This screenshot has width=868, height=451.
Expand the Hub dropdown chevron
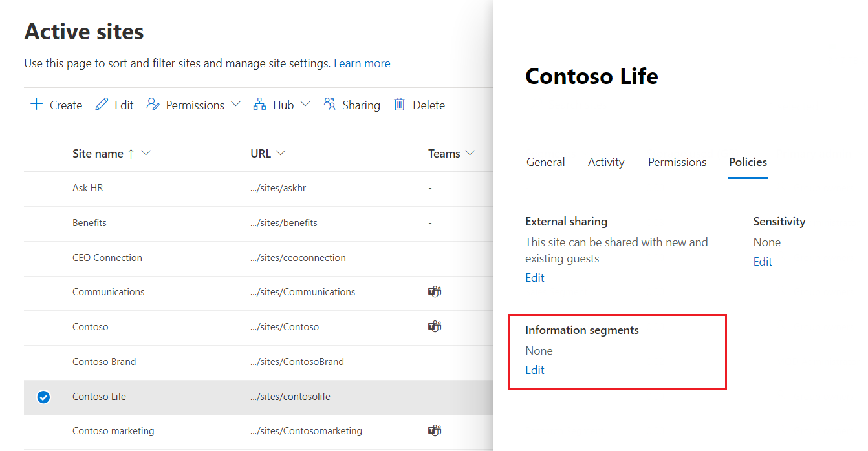click(305, 105)
